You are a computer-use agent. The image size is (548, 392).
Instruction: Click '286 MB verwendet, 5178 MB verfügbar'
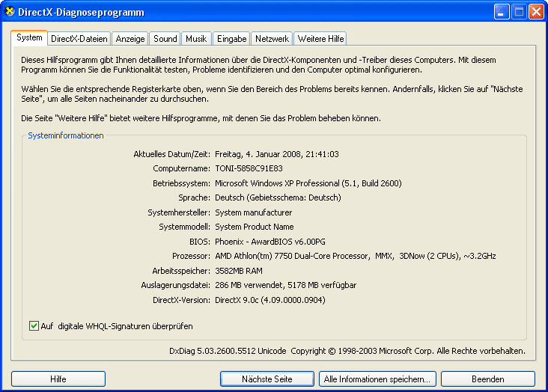tap(285, 285)
